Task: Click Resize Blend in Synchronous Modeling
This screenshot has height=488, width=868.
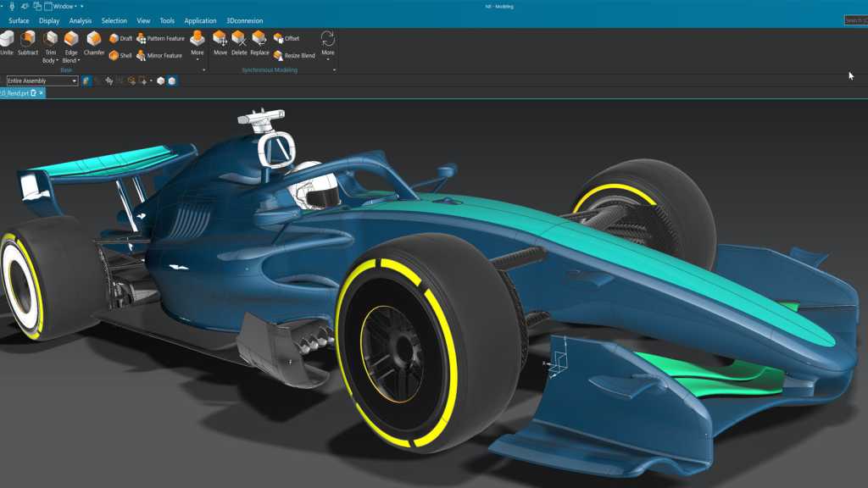Action: point(298,54)
